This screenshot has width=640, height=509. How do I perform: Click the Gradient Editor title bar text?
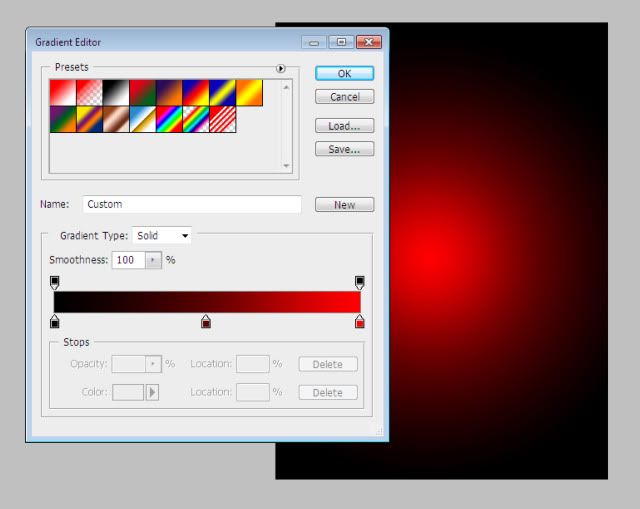(68, 42)
